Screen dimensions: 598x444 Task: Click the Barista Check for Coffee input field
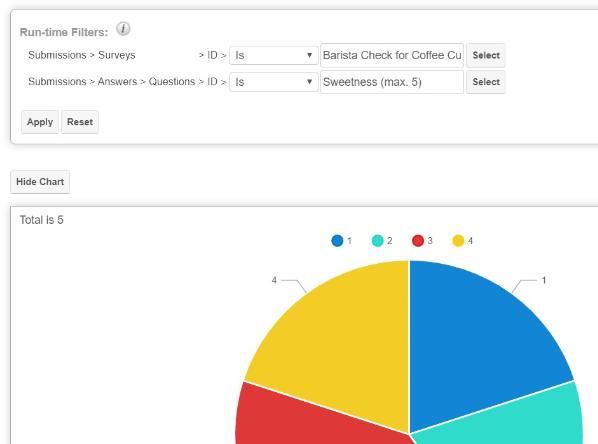click(x=392, y=55)
